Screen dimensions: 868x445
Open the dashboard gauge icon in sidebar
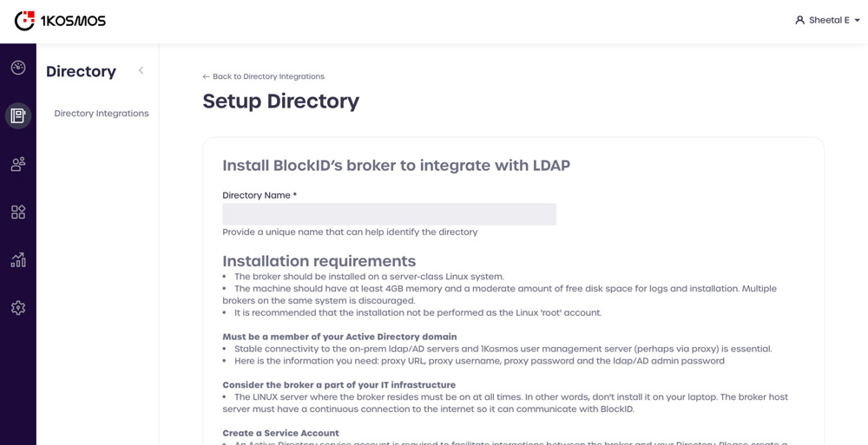point(18,68)
